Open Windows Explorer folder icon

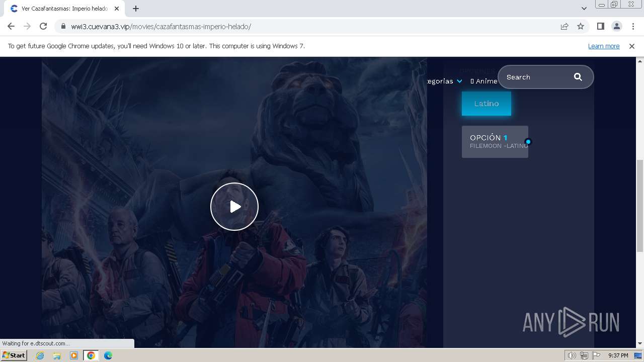[x=57, y=355]
